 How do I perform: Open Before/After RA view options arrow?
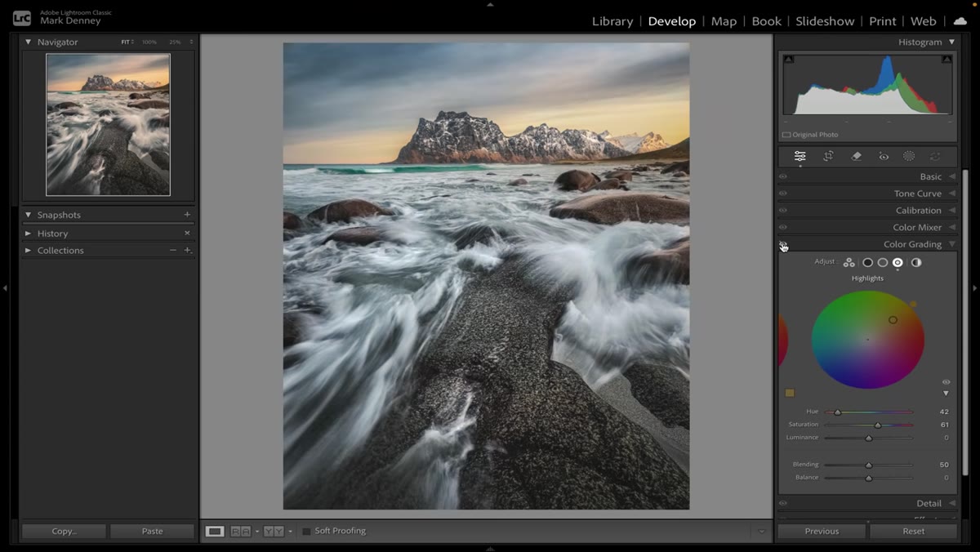256,532
